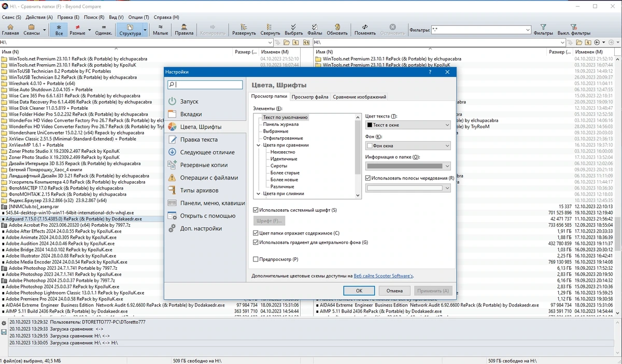Uncheck Использовать полосы чередования option

point(368,178)
